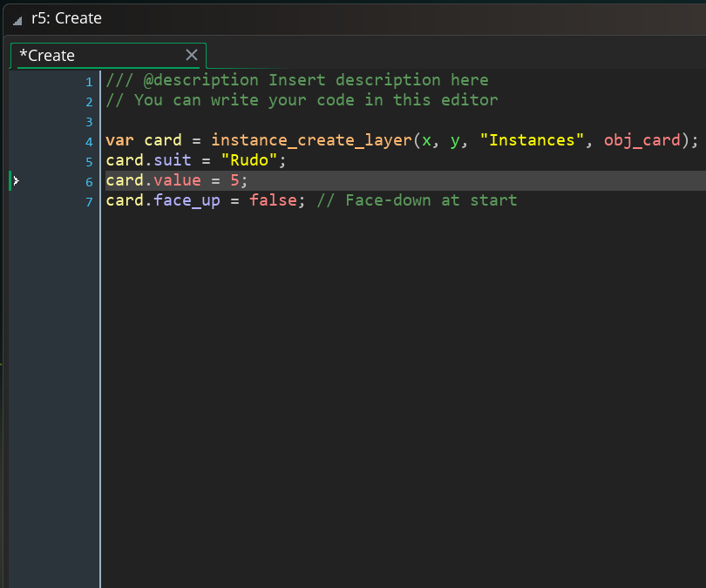Viewport: 706px width, 588px height.
Task: Click the @description comment on line 1
Action: pyautogui.click(x=297, y=80)
